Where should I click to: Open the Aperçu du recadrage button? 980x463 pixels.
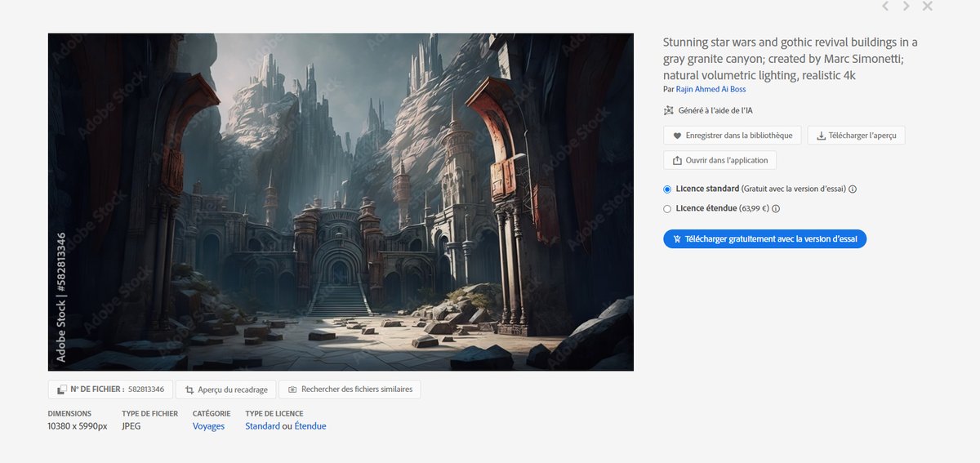pyautogui.click(x=225, y=390)
